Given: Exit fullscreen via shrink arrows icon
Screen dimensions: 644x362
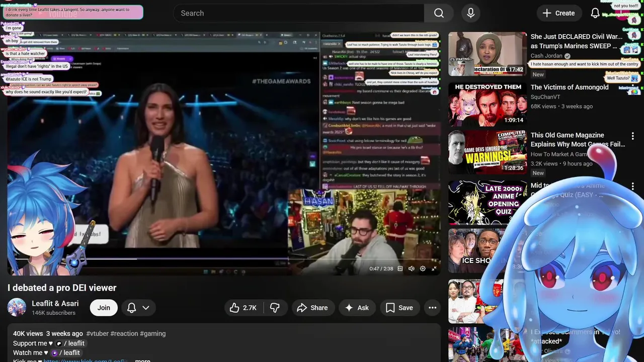Looking at the screenshot, I should [434, 268].
